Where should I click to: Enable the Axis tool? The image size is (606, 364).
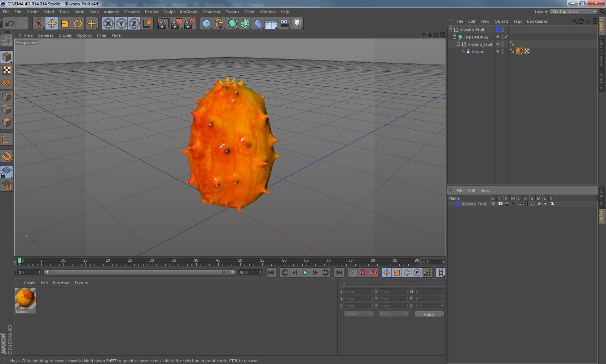(x=6, y=139)
